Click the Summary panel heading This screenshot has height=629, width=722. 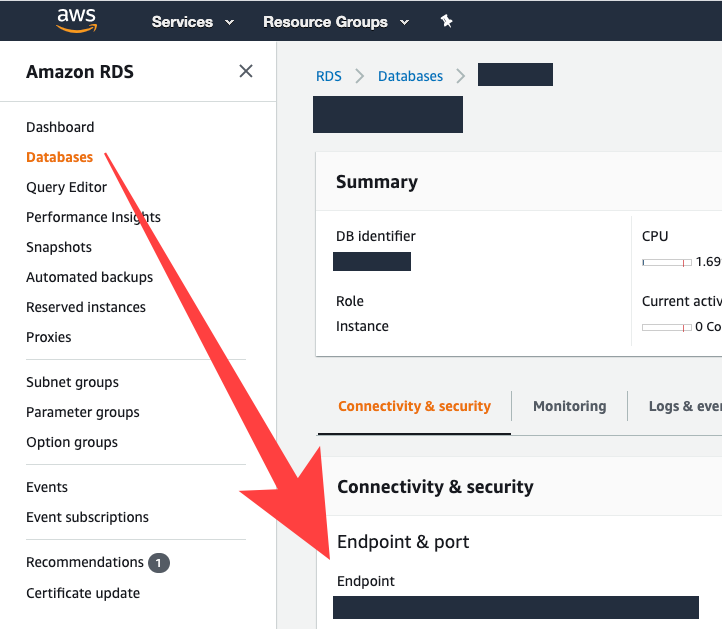pos(377,182)
